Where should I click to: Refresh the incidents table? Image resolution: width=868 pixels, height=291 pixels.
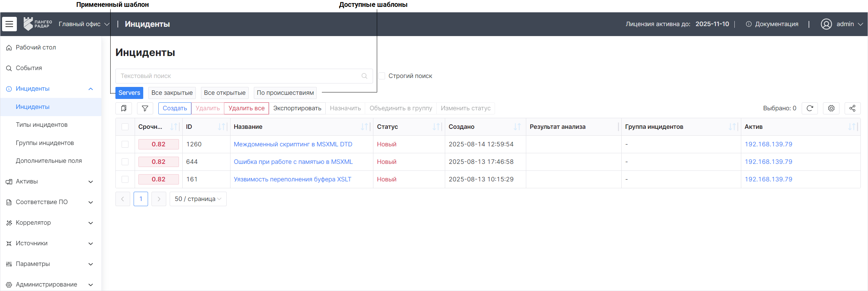pyautogui.click(x=810, y=108)
